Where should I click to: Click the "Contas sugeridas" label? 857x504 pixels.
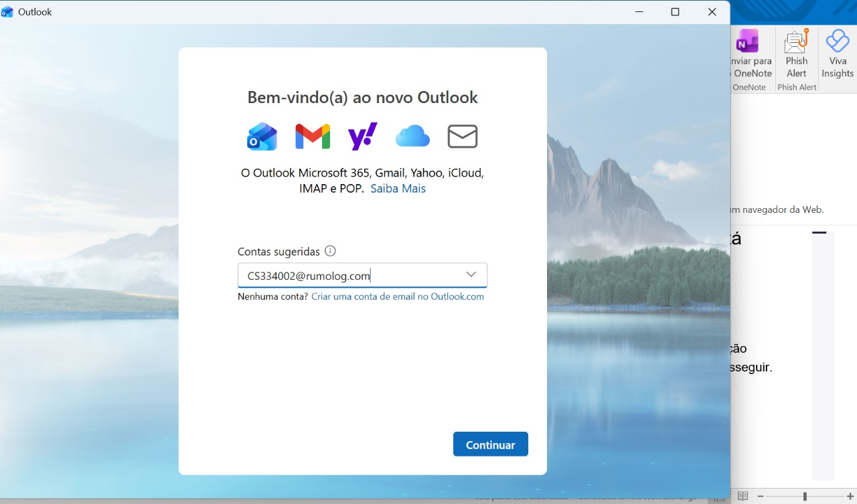point(279,252)
